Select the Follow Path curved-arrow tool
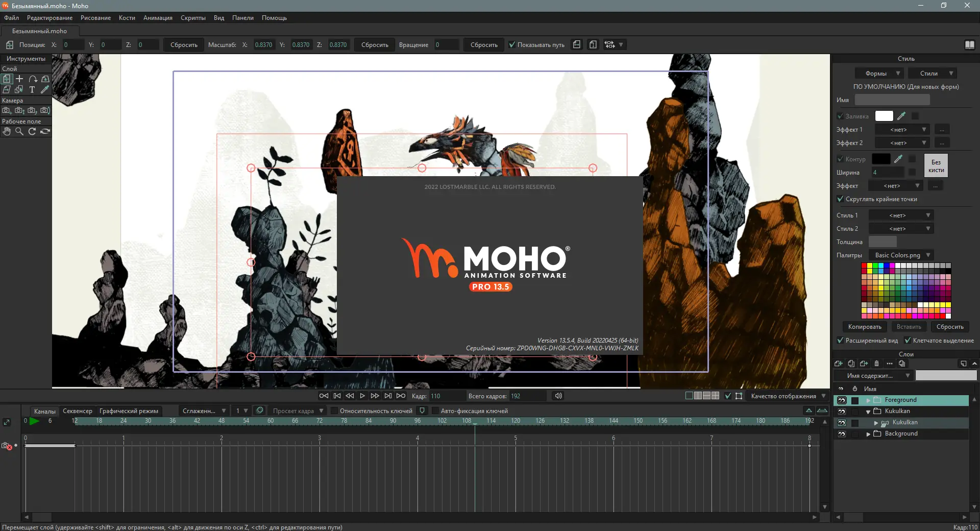980x531 pixels. [33, 79]
